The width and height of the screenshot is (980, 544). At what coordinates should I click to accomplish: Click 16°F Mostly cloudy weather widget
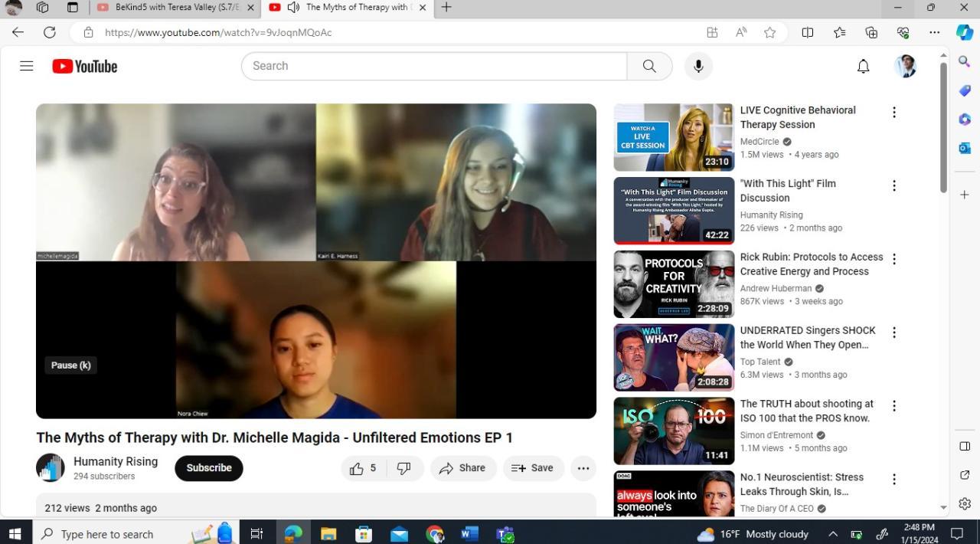pos(753,534)
